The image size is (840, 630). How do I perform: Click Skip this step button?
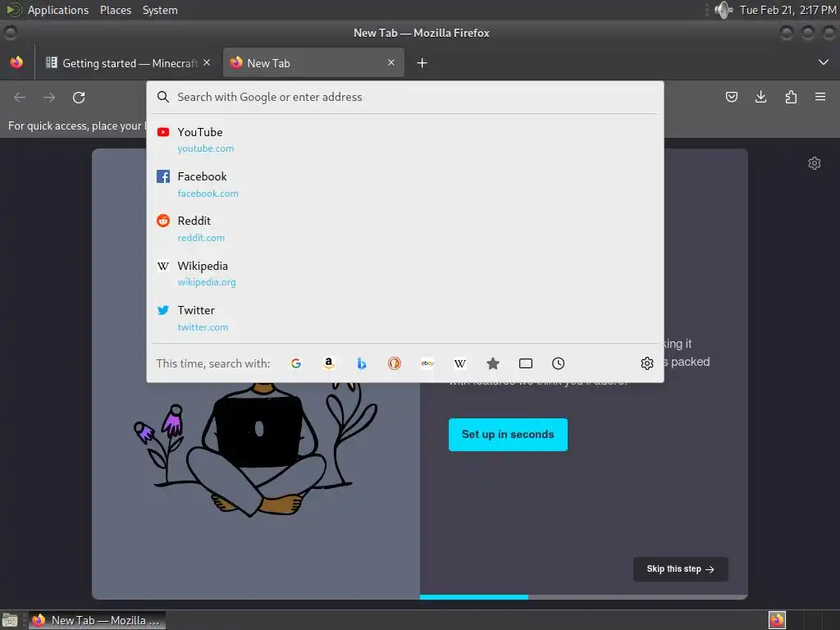click(680, 569)
